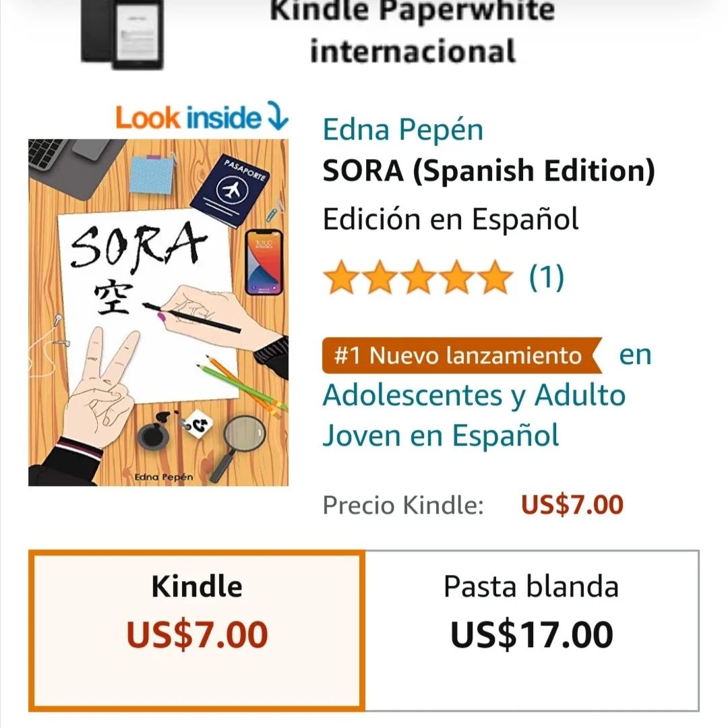The height and width of the screenshot is (728, 728).
Task: Open the review count (1) link
Action: tap(547, 277)
